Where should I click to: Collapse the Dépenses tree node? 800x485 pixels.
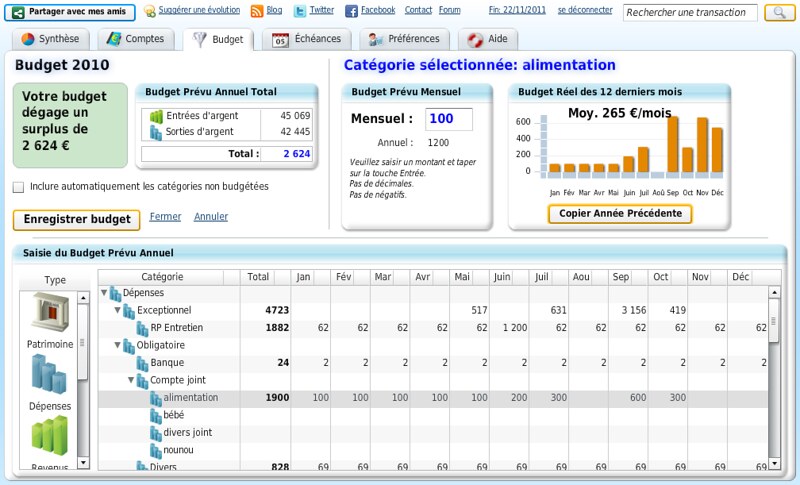coord(104,293)
